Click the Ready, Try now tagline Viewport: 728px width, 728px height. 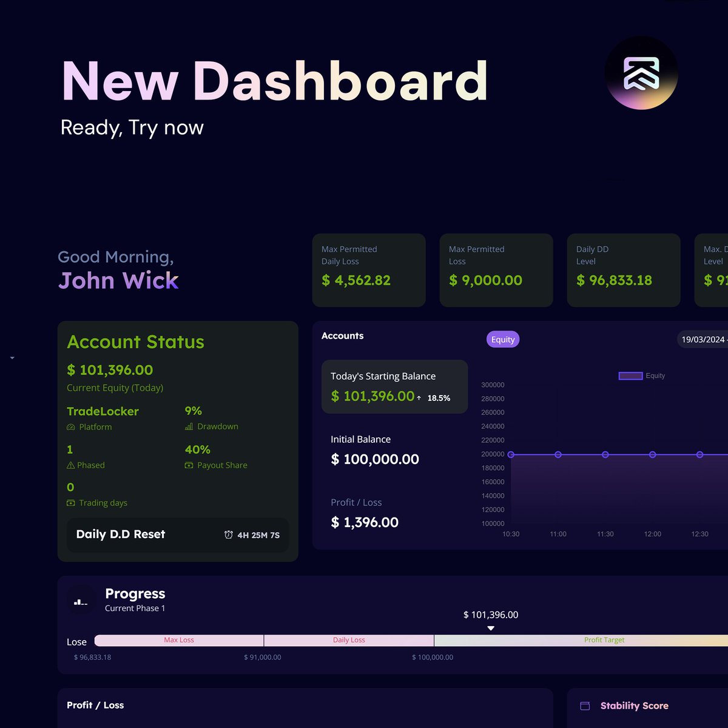pos(132,127)
